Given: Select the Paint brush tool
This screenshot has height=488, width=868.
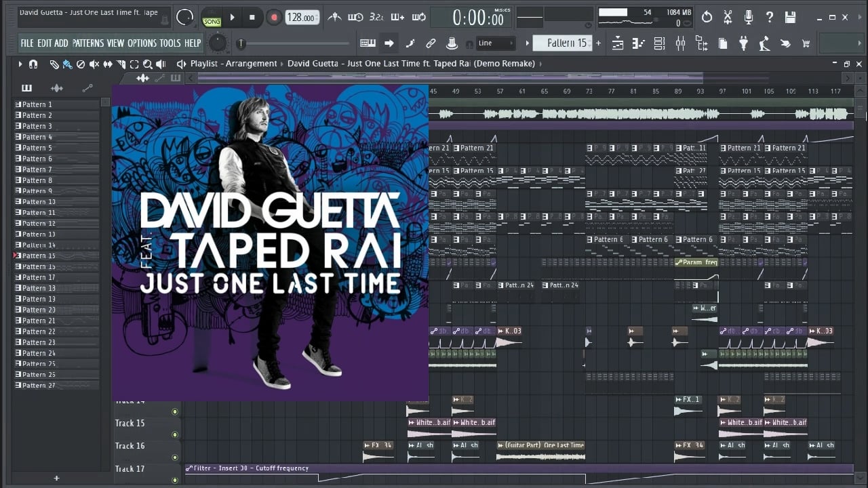Looking at the screenshot, I should (67, 64).
